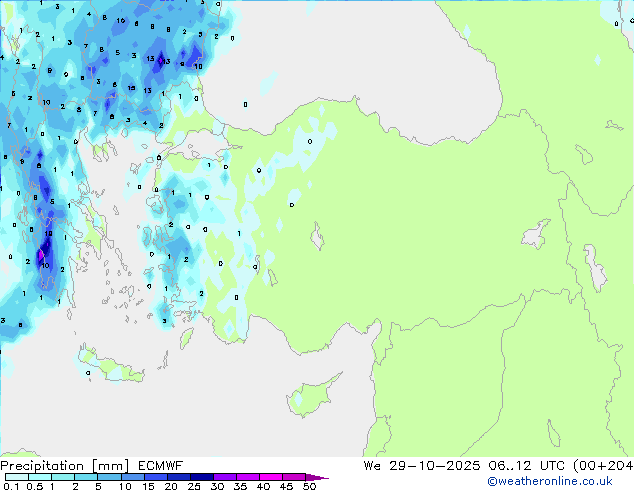Open the weatheronline.co.uk link
This screenshot has width=634, height=490.
point(549,481)
